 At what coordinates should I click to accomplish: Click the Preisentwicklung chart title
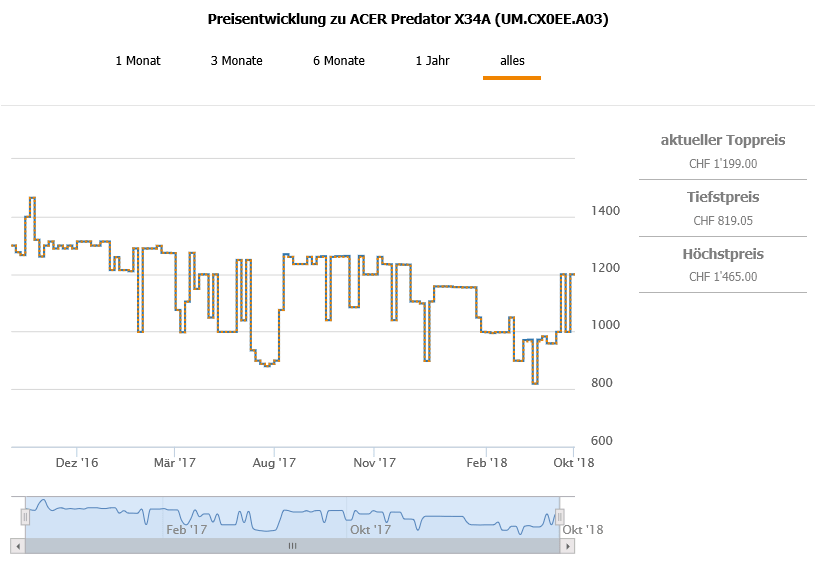408,19
